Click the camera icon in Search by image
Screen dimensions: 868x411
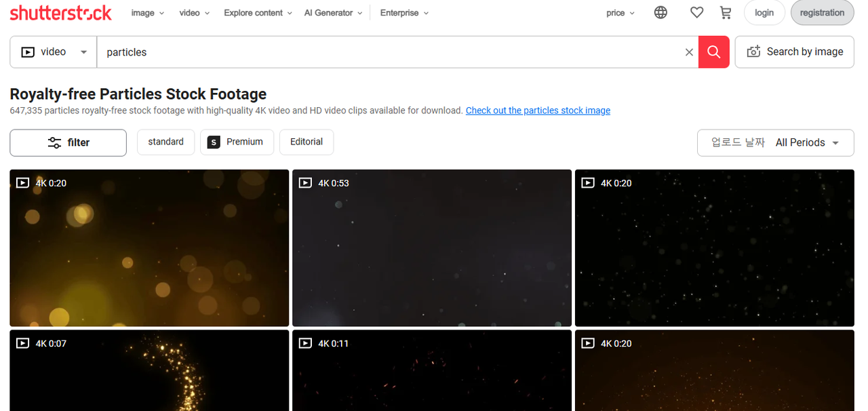tap(753, 52)
